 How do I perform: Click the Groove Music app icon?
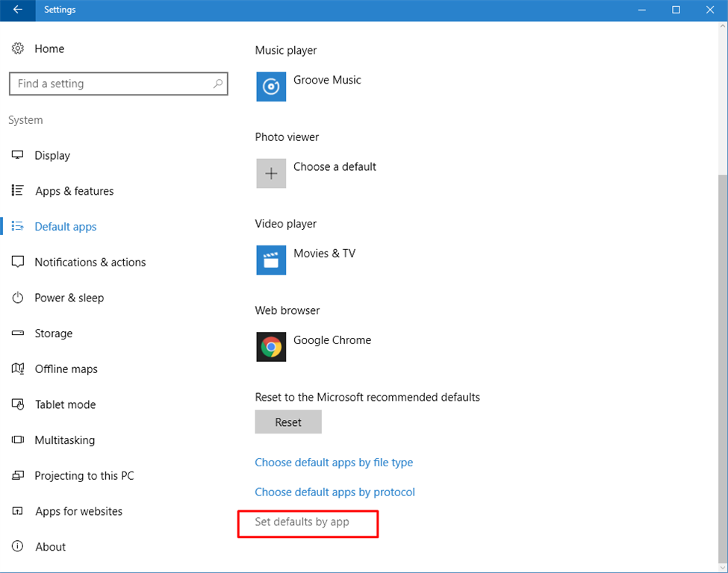(x=271, y=87)
